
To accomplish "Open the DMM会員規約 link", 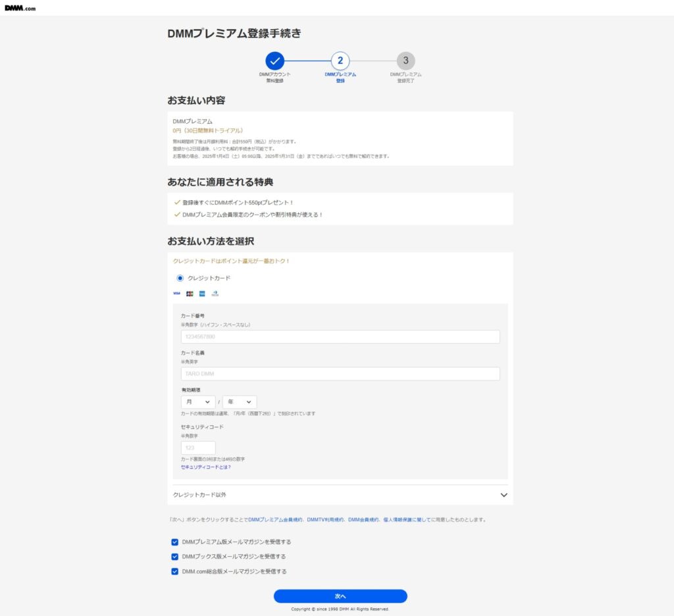I will (363, 520).
